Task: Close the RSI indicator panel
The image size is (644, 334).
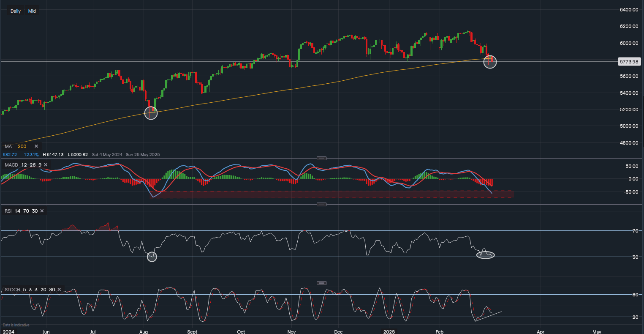Action: pyautogui.click(x=42, y=211)
